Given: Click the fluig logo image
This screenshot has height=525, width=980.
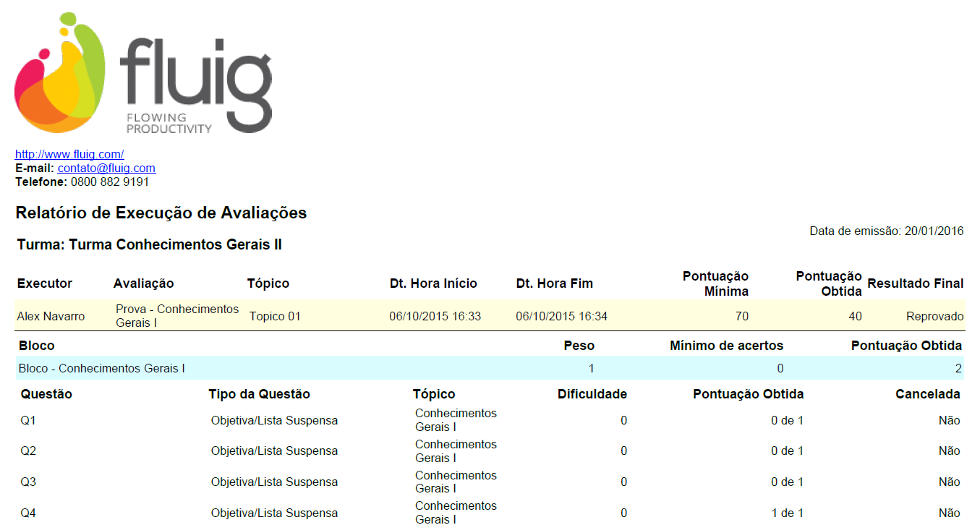Looking at the screenshot, I should (x=142, y=73).
